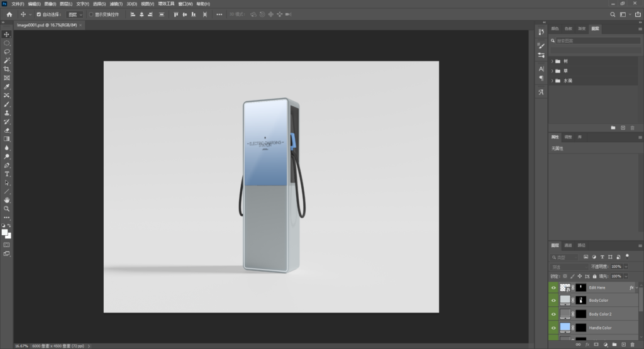Open the 滤镜(T) menu
Screen dimensions: 644x349
(116, 4)
